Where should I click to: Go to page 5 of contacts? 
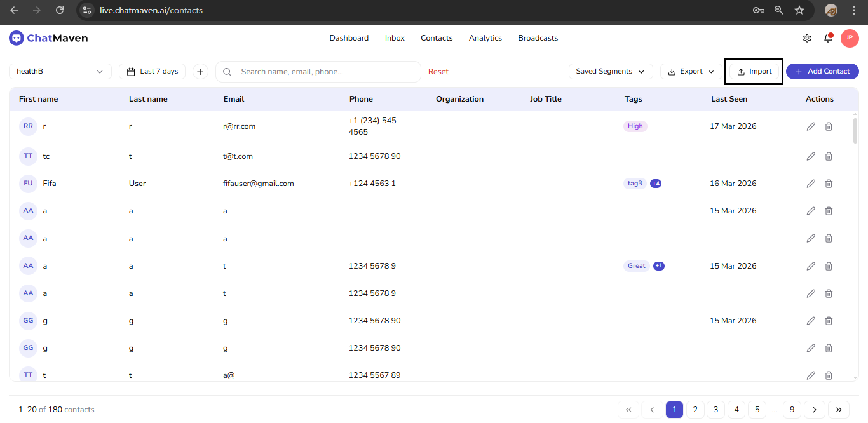pos(757,410)
